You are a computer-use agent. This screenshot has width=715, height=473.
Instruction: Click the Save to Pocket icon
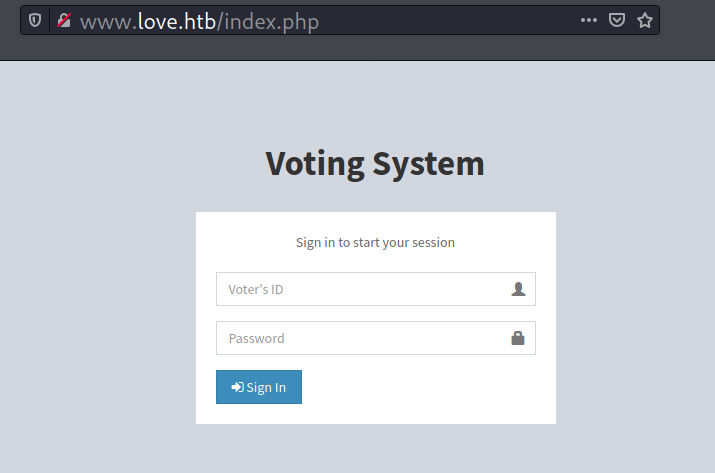click(x=617, y=20)
